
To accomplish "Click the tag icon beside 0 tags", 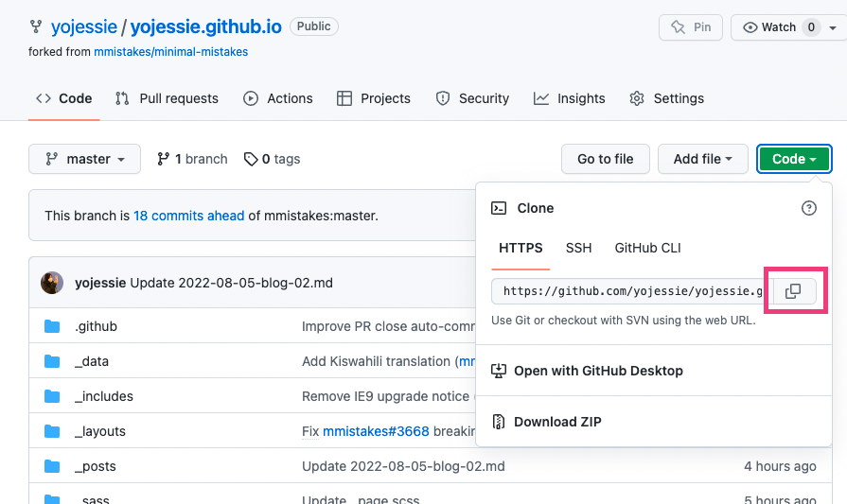I will pyautogui.click(x=251, y=159).
